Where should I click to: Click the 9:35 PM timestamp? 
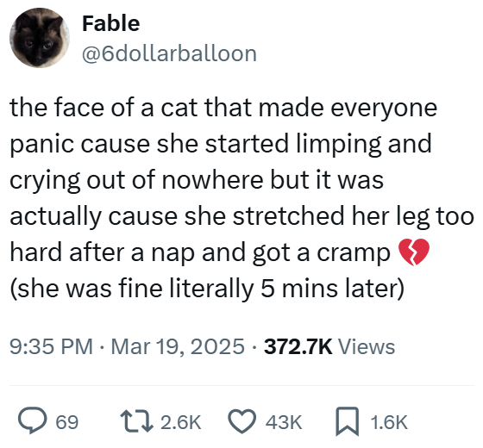tap(51, 346)
